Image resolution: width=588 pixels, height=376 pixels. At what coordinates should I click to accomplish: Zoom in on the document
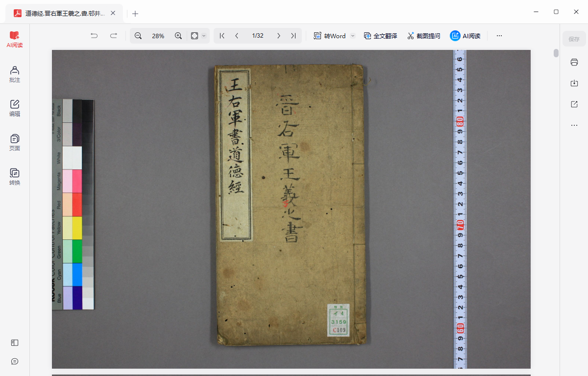coord(178,36)
